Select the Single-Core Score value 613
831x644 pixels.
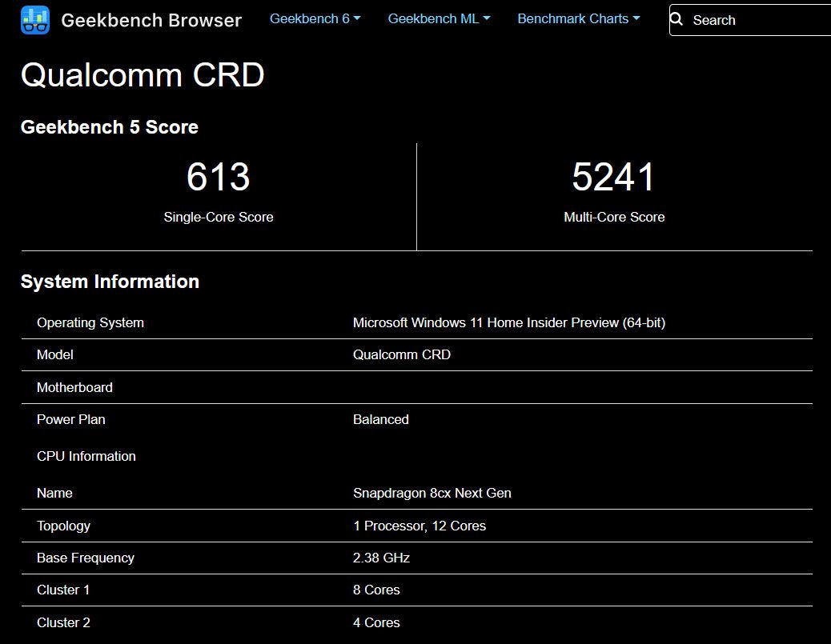[218, 177]
